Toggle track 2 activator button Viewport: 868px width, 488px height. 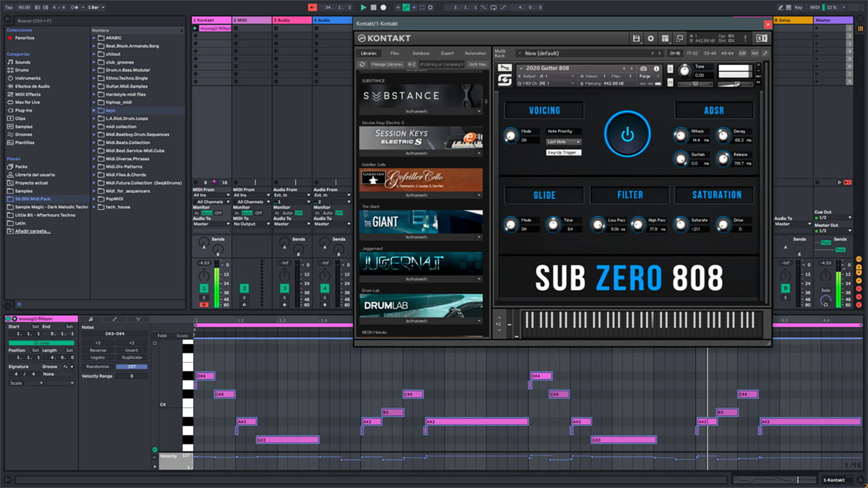244,288
